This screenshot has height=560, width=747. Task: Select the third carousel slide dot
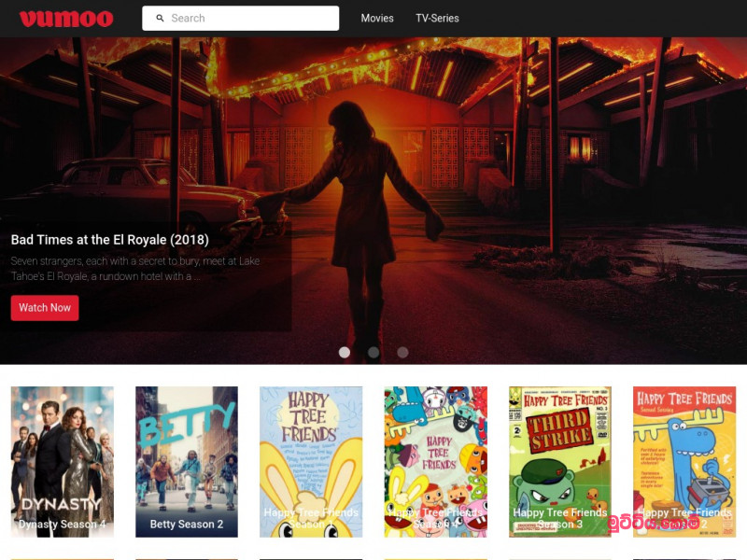[x=402, y=352]
